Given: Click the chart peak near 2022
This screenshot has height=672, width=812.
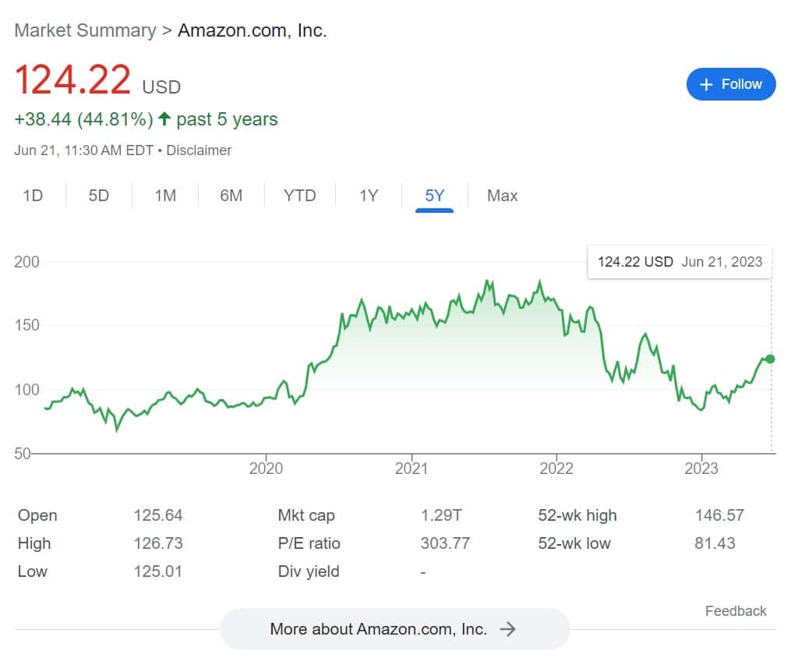Looking at the screenshot, I should pos(540,282).
